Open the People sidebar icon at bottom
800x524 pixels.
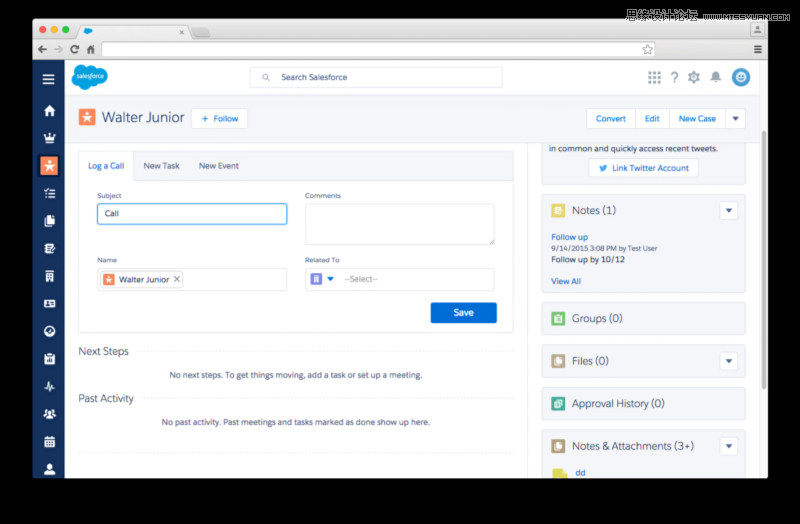(x=49, y=469)
